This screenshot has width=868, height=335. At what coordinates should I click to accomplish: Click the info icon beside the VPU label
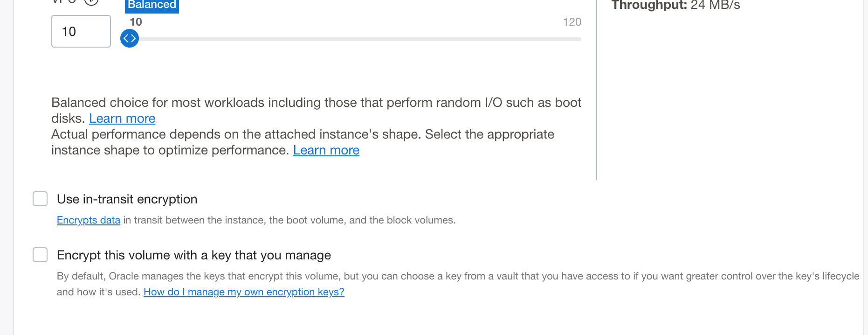click(x=91, y=2)
